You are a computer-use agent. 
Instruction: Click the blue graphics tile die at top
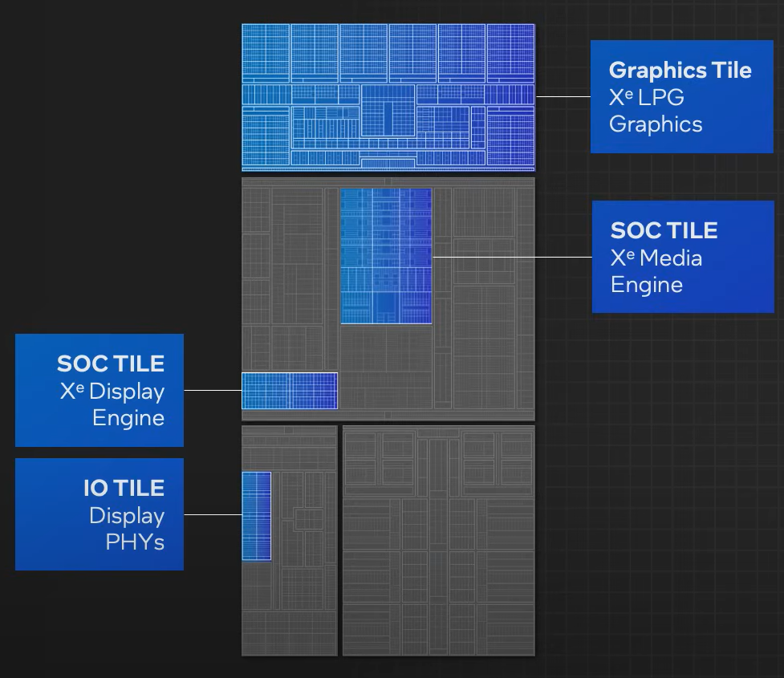tap(388, 98)
